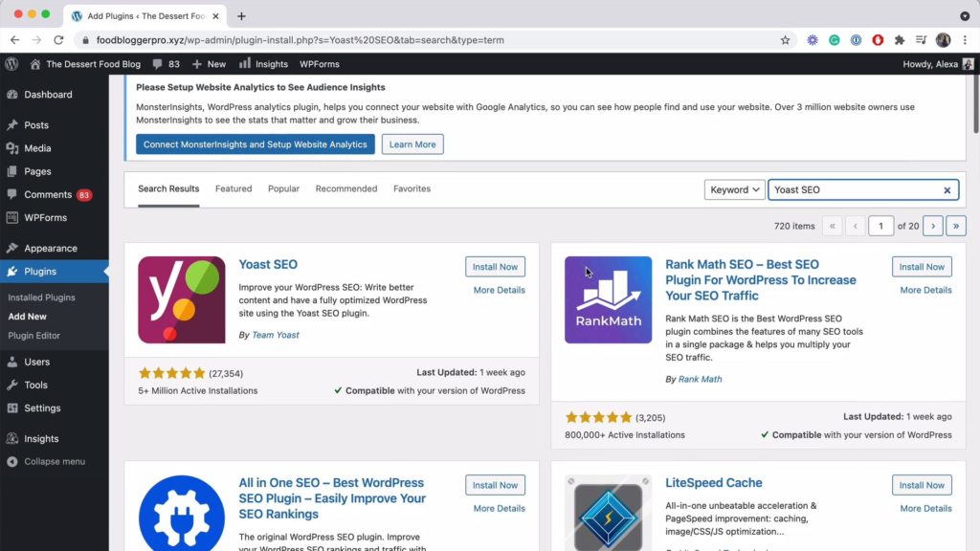Clear the Yoast SEO search field
The image size is (980, 551).
click(947, 190)
